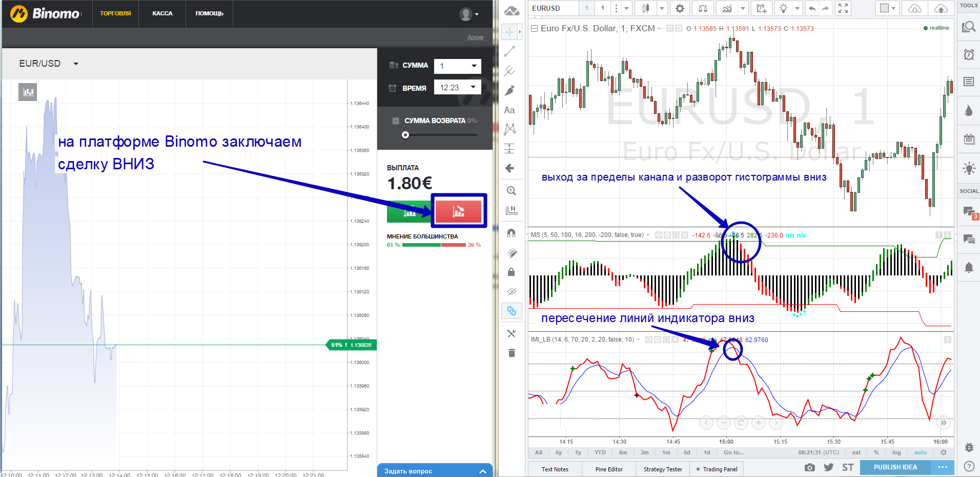The image size is (980, 477).
Task: Toggle percent scale option
Action: click(x=876, y=452)
